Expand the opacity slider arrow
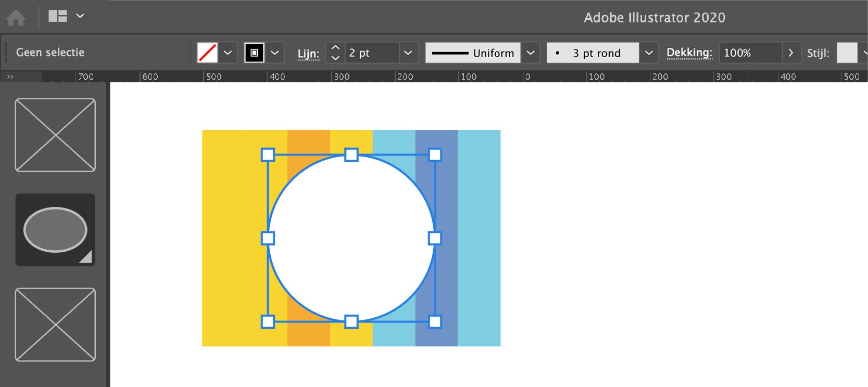868x387 pixels. click(790, 53)
